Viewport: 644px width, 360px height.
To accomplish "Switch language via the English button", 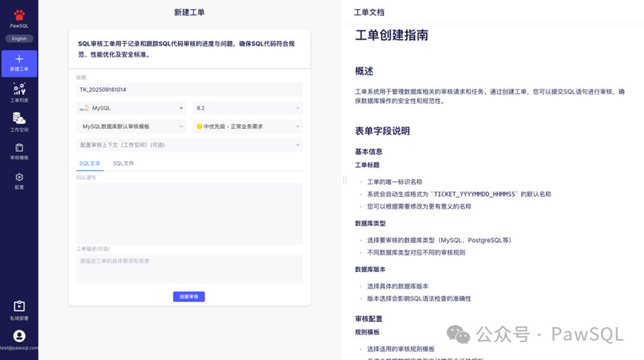I will click(x=19, y=39).
